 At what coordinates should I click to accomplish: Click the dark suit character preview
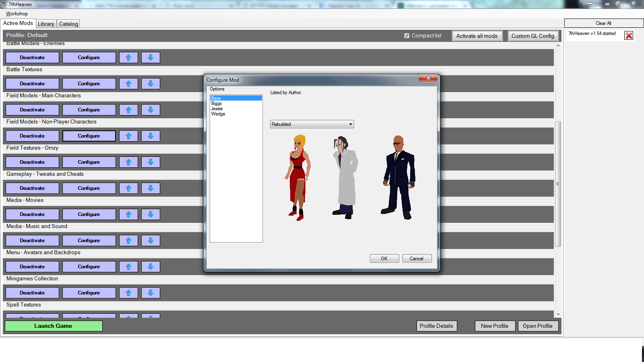(x=398, y=177)
